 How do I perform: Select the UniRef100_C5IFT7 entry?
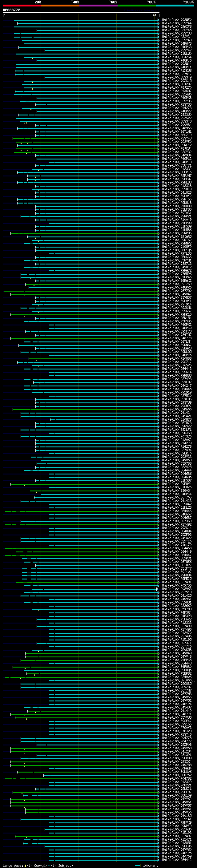[176, 568]
